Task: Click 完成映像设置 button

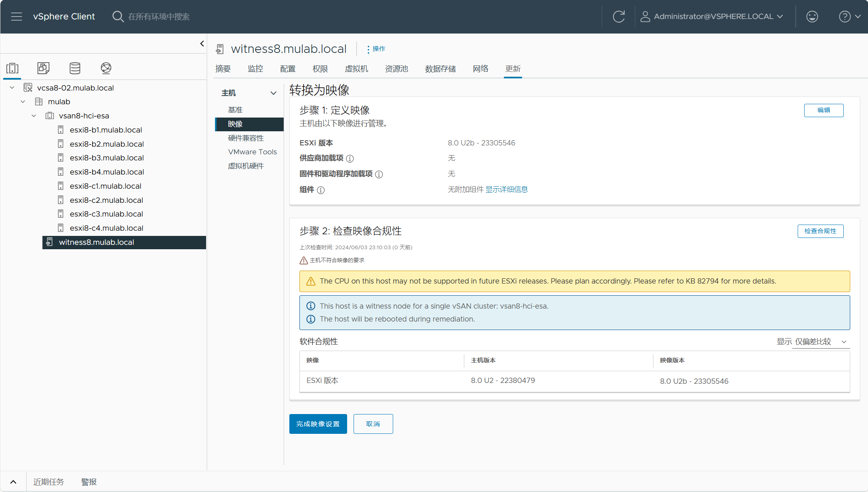Action: [318, 424]
